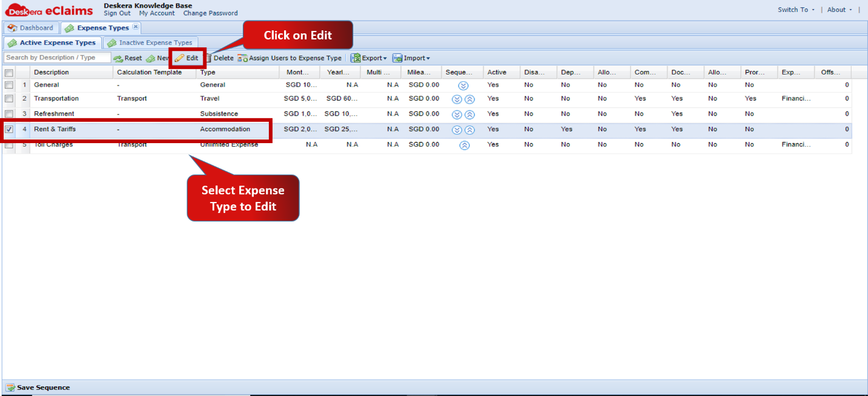868x396 pixels.
Task: Toggle the select-all checkbox in table header
Action: point(8,72)
